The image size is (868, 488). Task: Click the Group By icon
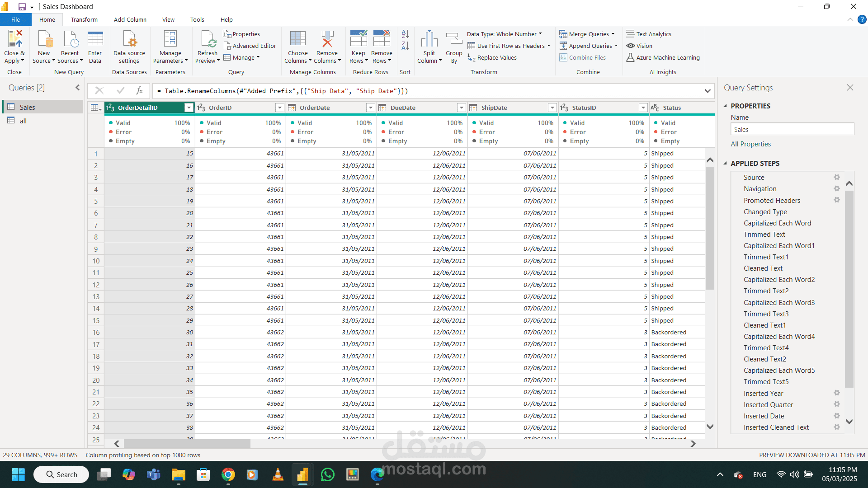pos(454,39)
